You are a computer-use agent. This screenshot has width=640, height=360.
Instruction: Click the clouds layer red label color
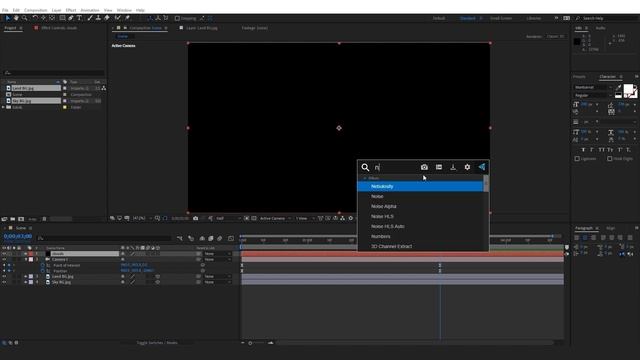coord(31,254)
